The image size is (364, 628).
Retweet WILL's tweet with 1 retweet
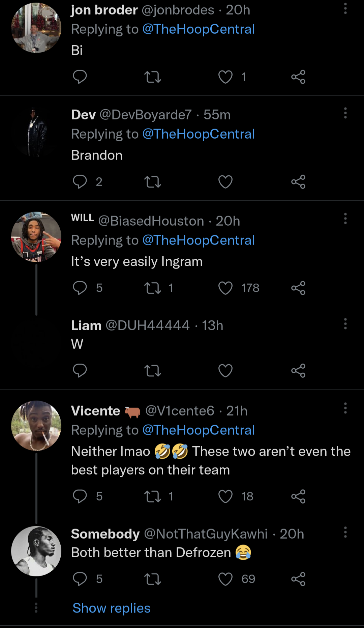tap(152, 288)
